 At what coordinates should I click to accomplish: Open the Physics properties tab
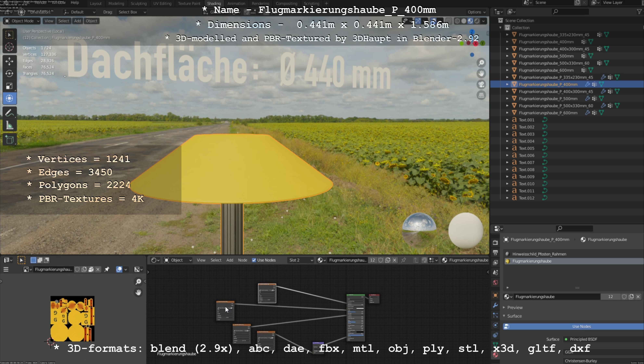click(495, 325)
